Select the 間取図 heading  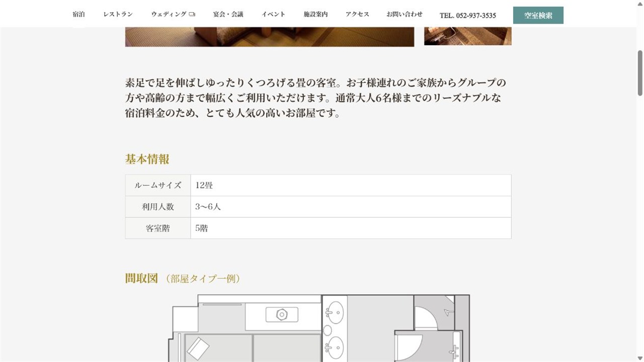click(141, 278)
